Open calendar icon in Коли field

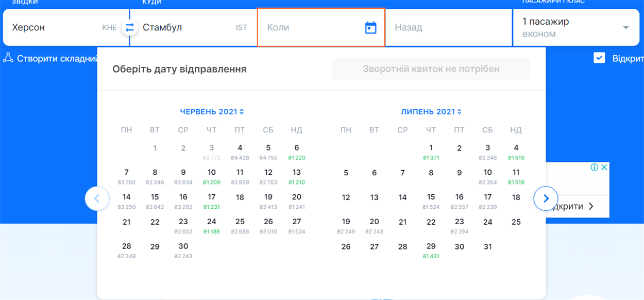pyautogui.click(x=370, y=27)
